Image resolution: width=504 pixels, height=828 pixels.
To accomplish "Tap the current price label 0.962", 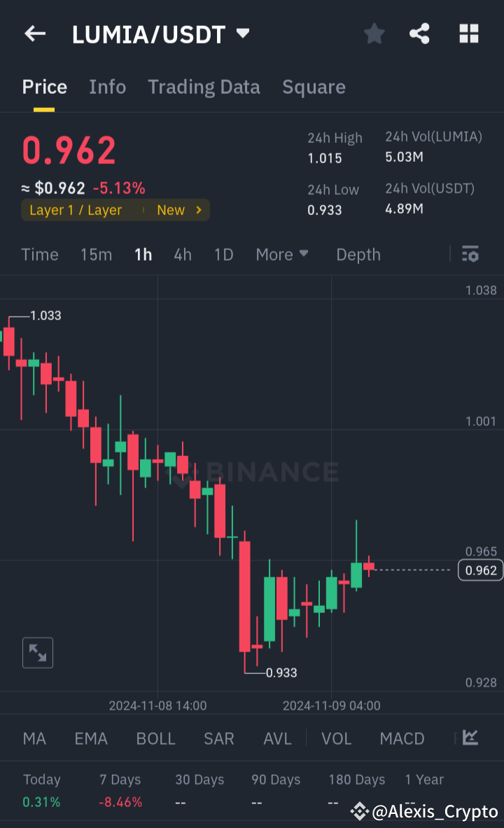I will pos(479,570).
